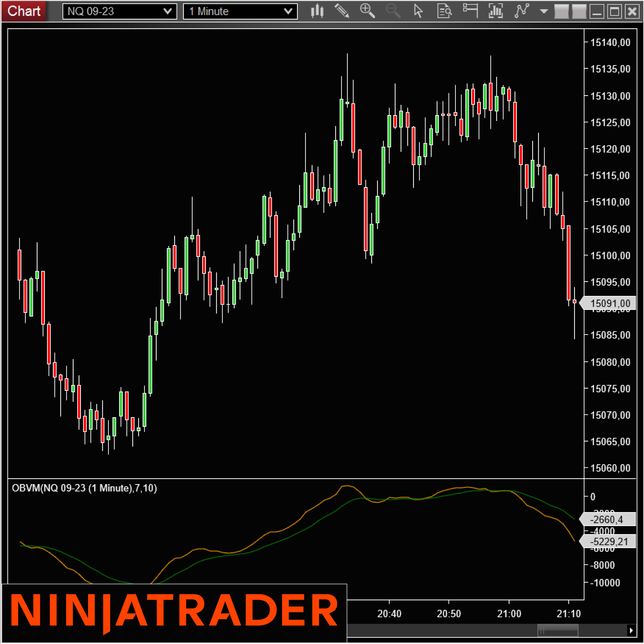Open the NQ 09-23 instrument dropdown
644x644 pixels.
click(120, 11)
